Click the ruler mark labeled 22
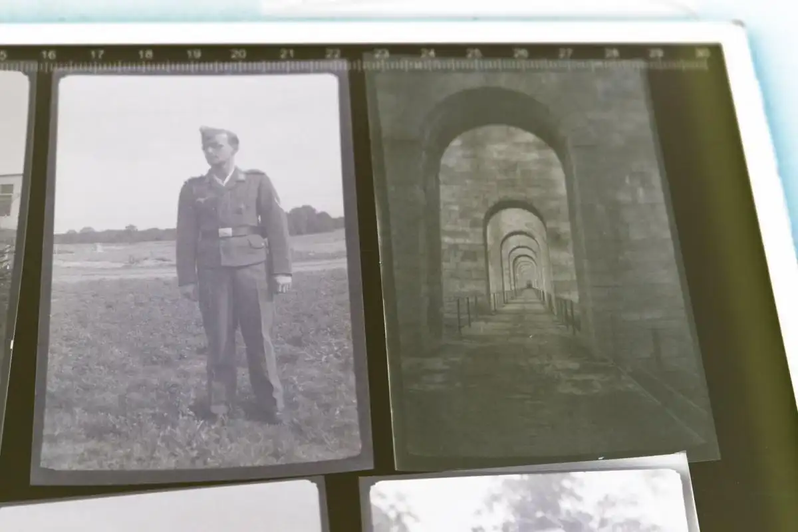798x532 pixels. (333, 53)
